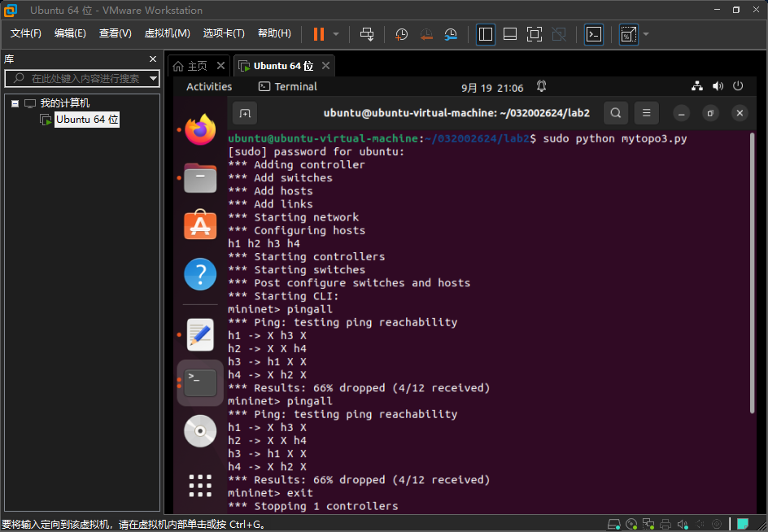Select 我的计算机 in the library tree
Screen dimensions: 768x532
click(64, 102)
